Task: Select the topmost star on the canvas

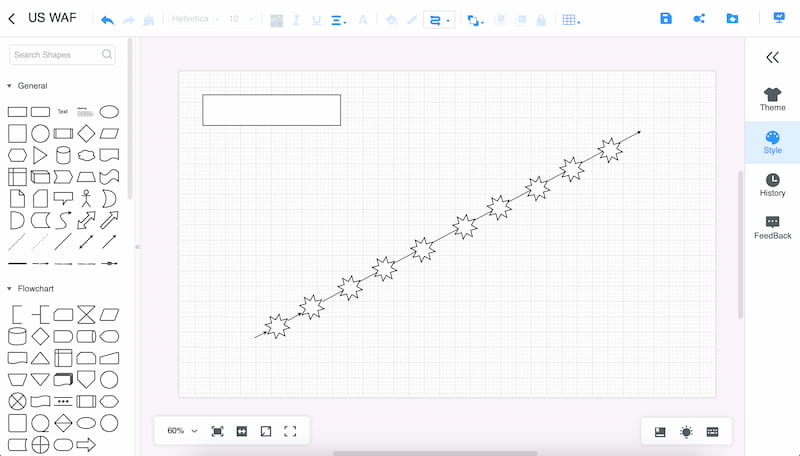Action: (610, 150)
